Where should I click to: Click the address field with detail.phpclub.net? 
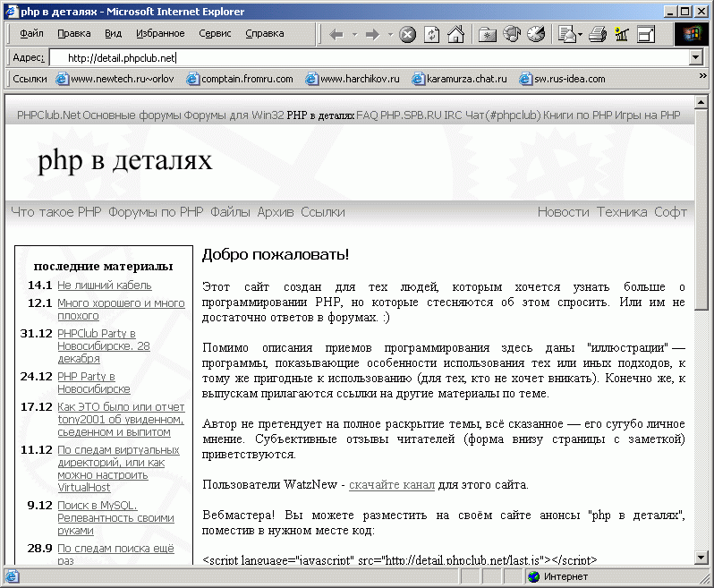point(370,58)
